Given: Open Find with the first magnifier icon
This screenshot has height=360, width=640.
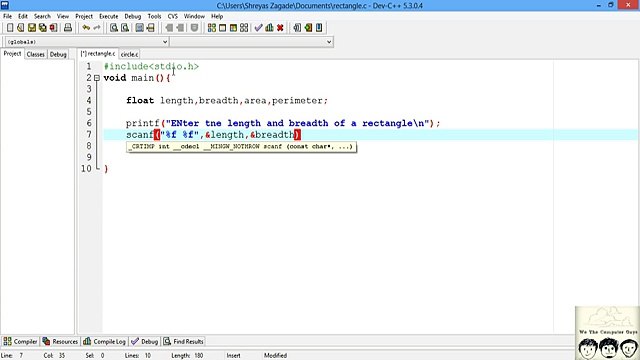Looking at the screenshot, I should (114, 28).
